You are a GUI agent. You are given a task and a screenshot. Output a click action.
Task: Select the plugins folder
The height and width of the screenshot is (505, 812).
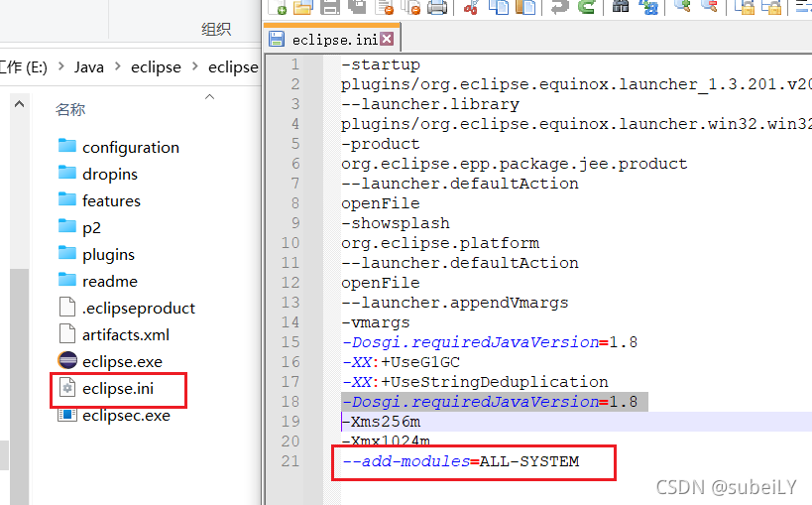tap(108, 255)
